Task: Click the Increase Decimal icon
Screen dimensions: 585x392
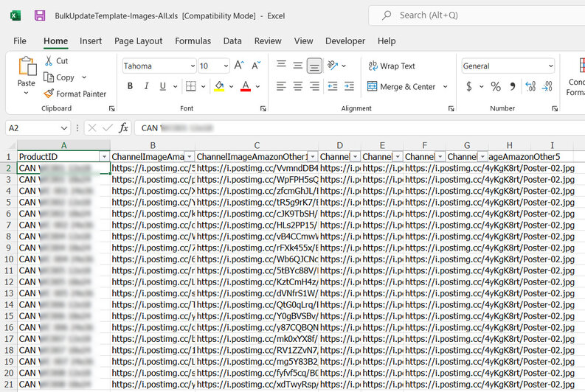Action: 530,86
